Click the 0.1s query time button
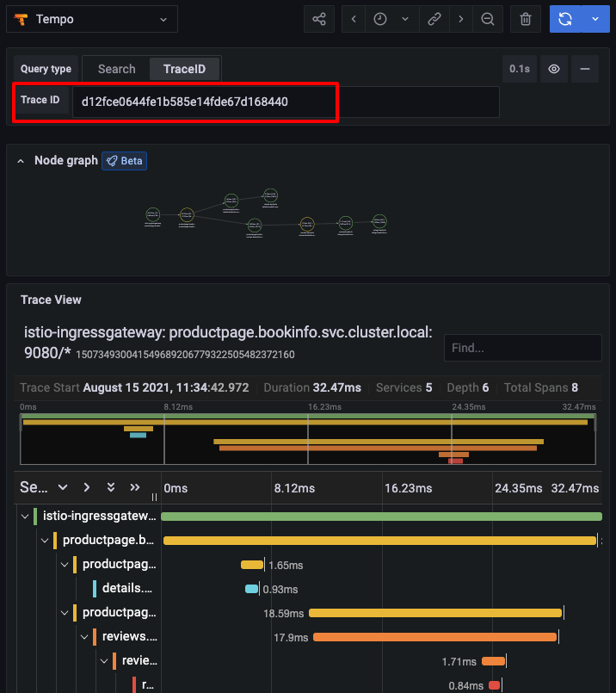This screenshot has width=616, height=693. coord(519,69)
